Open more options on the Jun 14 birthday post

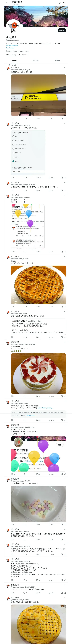click(x=65, y=195)
